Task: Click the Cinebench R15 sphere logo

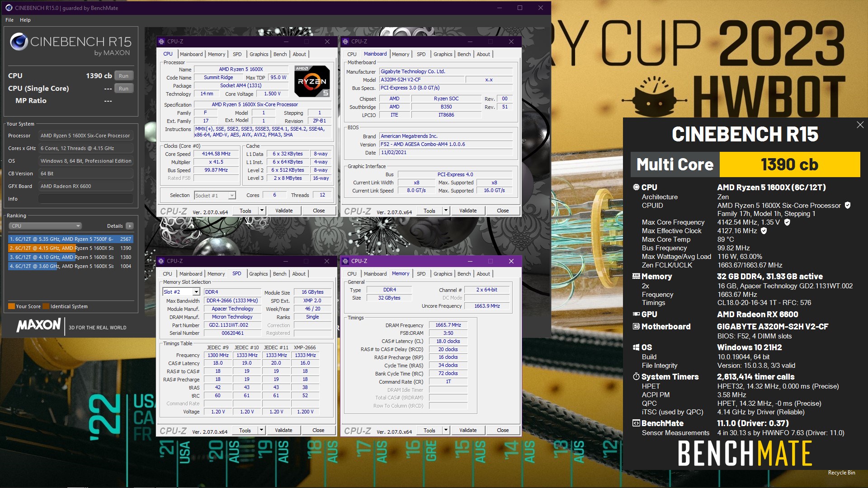Action: click(19, 42)
